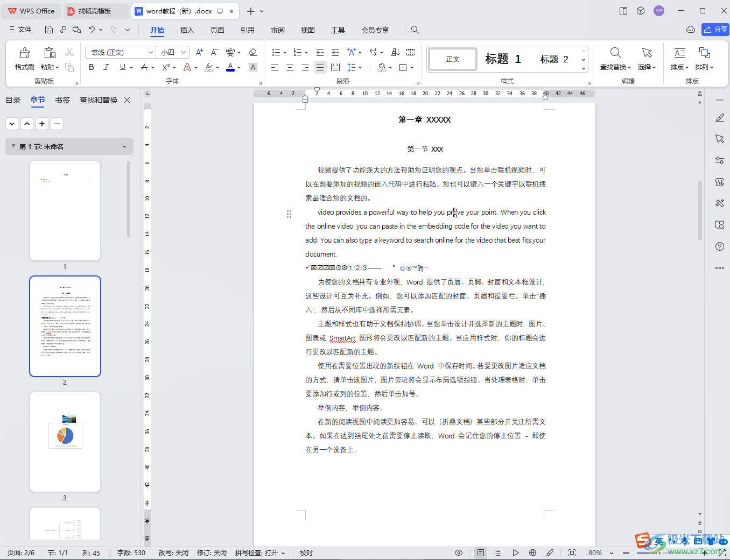730x560 pixels.
Task: Open the zoom percentage dropdown (80%)
Action: click(x=612, y=553)
